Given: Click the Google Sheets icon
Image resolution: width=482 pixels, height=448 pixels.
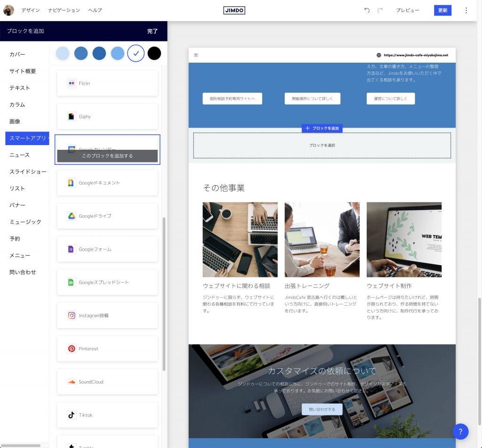Looking at the screenshot, I should [71, 282].
